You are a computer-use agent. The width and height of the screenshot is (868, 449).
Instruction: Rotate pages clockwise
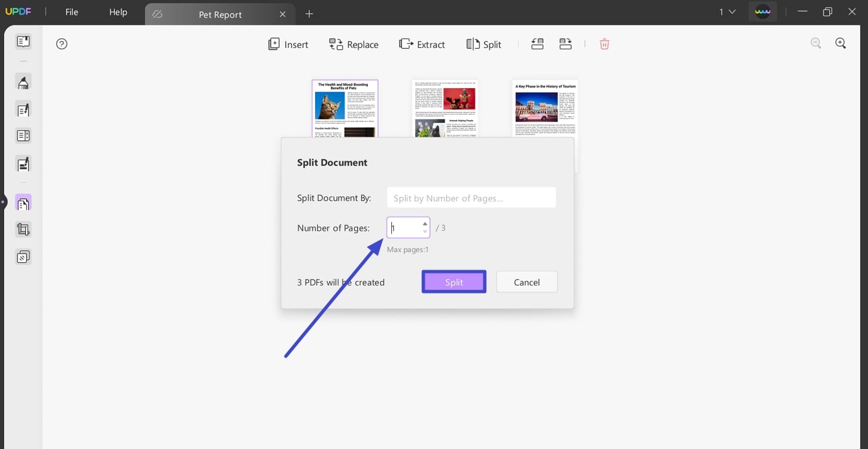click(x=566, y=43)
